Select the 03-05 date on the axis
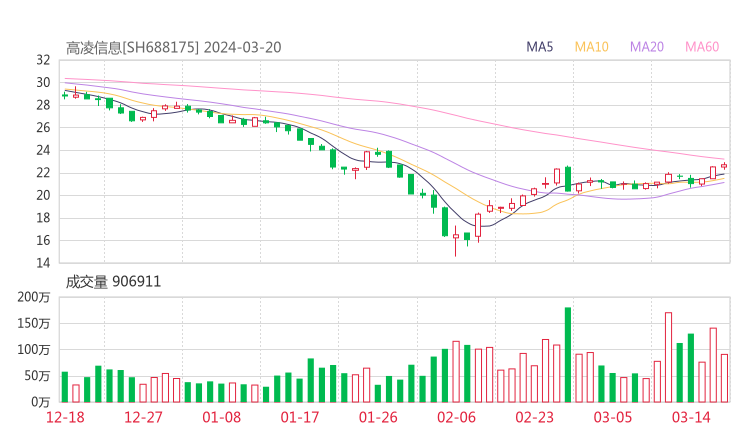The image size is (740, 440). (613, 417)
